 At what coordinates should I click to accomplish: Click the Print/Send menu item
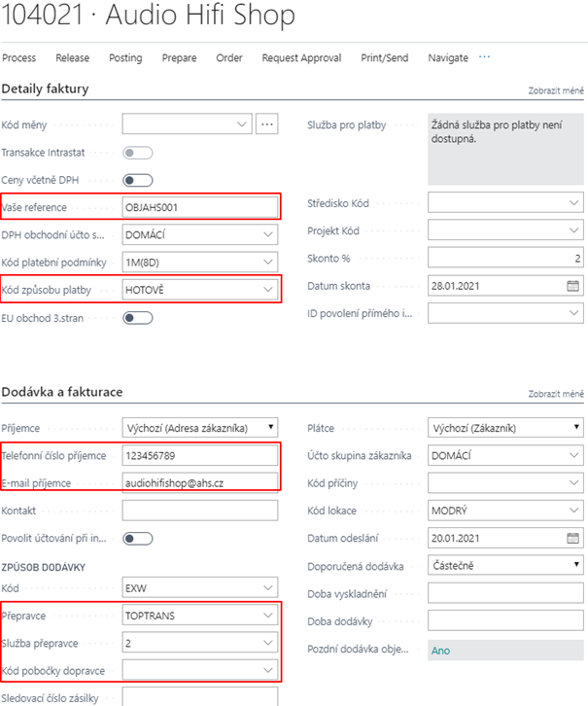click(385, 58)
